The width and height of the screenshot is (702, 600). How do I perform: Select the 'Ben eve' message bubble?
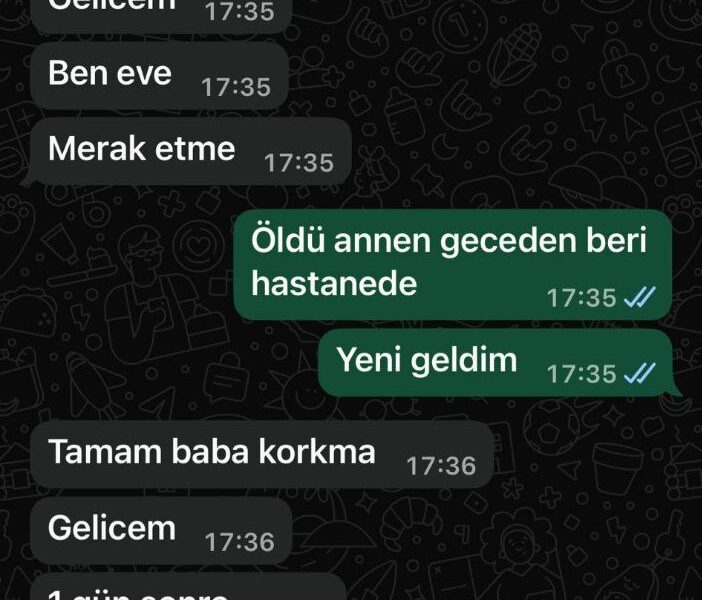point(160,76)
